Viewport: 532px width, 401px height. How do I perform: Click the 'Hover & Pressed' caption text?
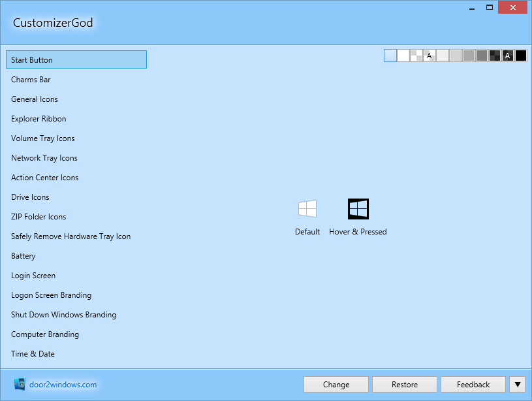tap(358, 232)
